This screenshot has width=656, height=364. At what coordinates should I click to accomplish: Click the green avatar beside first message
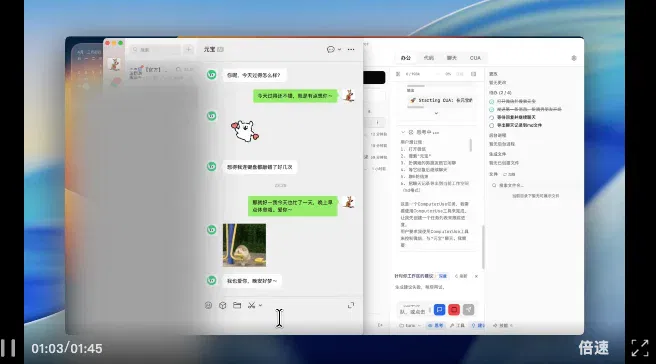pos(212,75)
